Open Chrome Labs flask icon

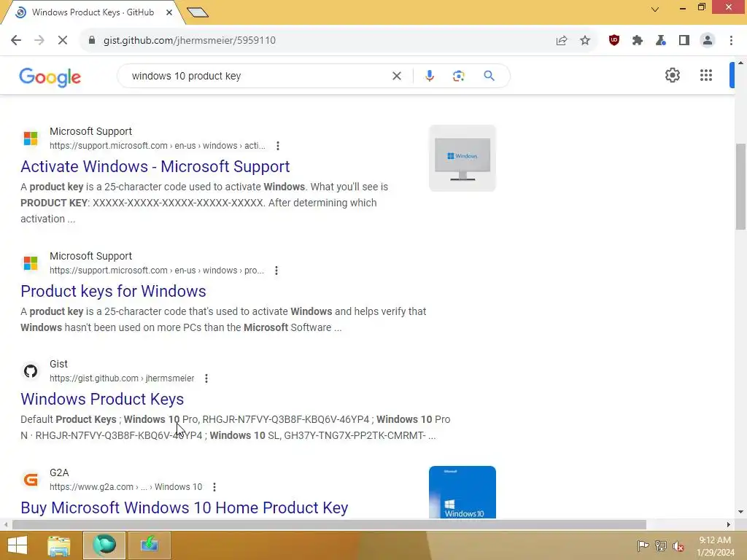pyautogui.click(x=661, y=41)
